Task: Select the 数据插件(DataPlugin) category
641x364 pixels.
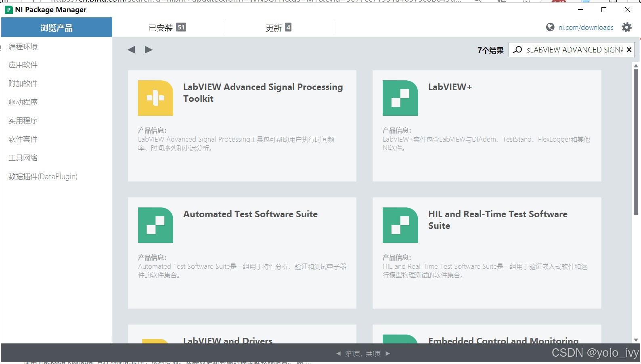Action: (43, 176)
